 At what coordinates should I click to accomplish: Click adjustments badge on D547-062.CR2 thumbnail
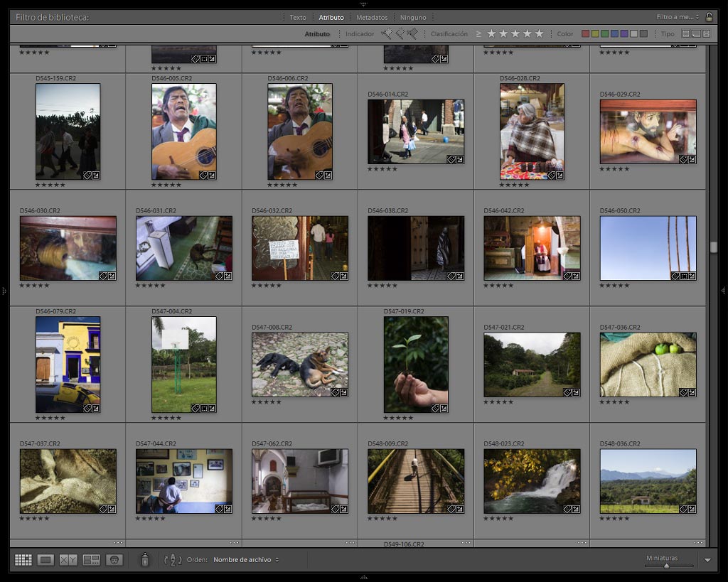point(343,509)
